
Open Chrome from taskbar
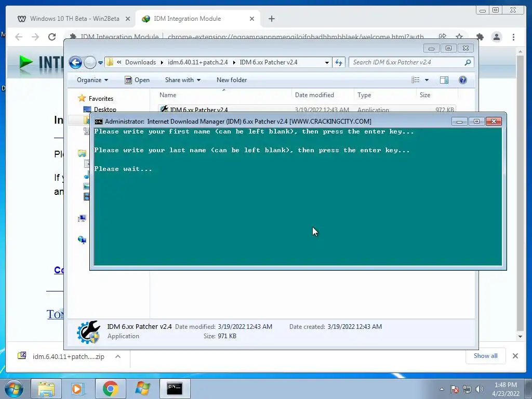click(x=110, y=389)
